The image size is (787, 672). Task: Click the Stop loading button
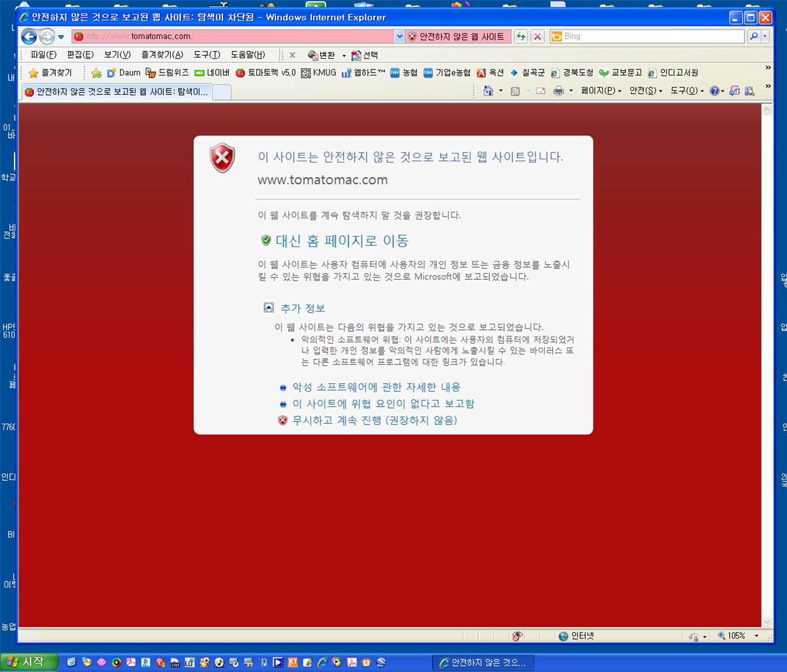click(537, 37)
